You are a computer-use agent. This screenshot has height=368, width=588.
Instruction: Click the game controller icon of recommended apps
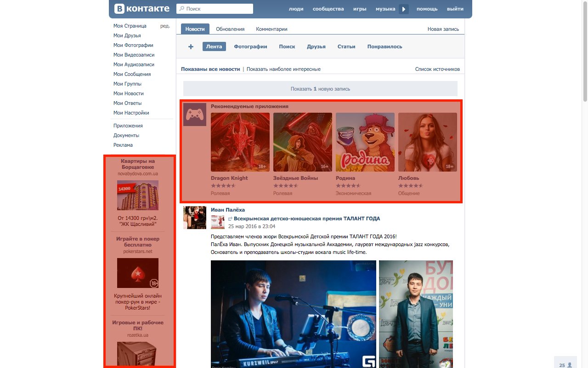coord(195,115)
